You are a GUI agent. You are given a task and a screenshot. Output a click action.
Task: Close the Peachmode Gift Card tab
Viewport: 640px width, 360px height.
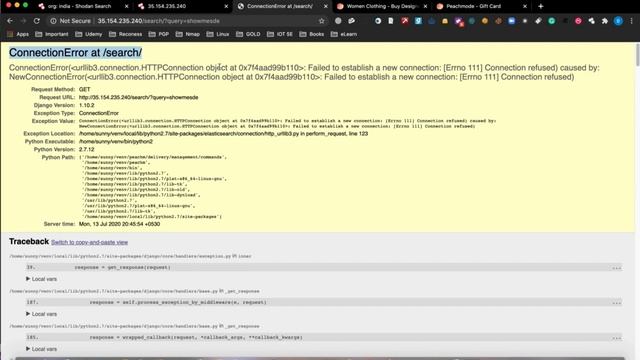point(525,6)
